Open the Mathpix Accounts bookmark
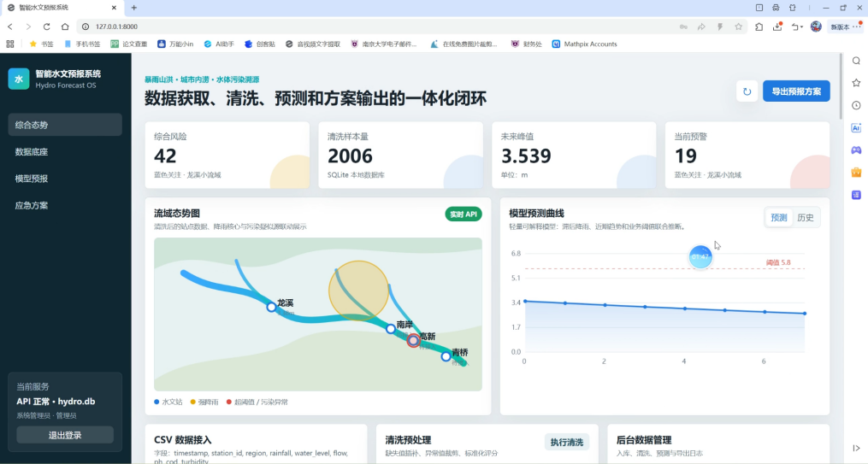Viewport: 868px width, 464px height. (x=584, y=44)
